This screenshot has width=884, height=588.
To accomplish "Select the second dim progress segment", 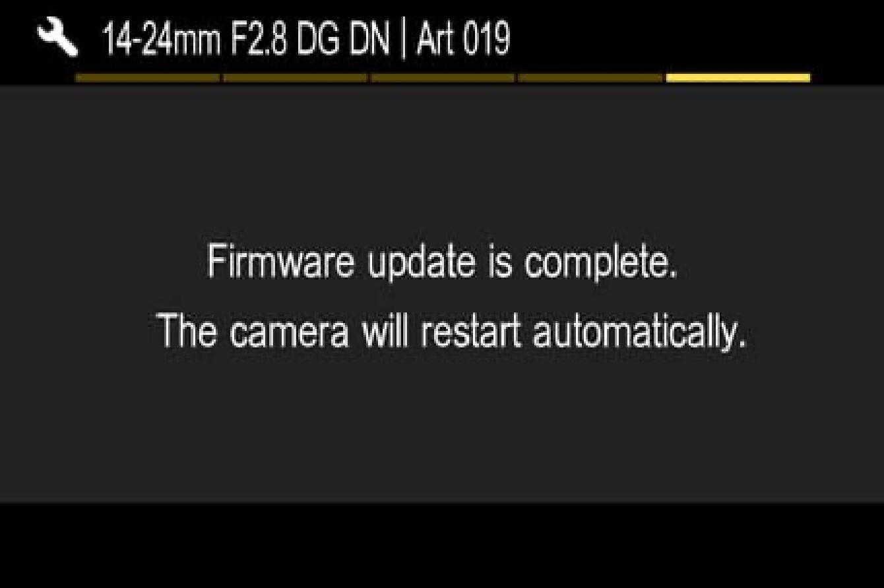I will (296, 78).
